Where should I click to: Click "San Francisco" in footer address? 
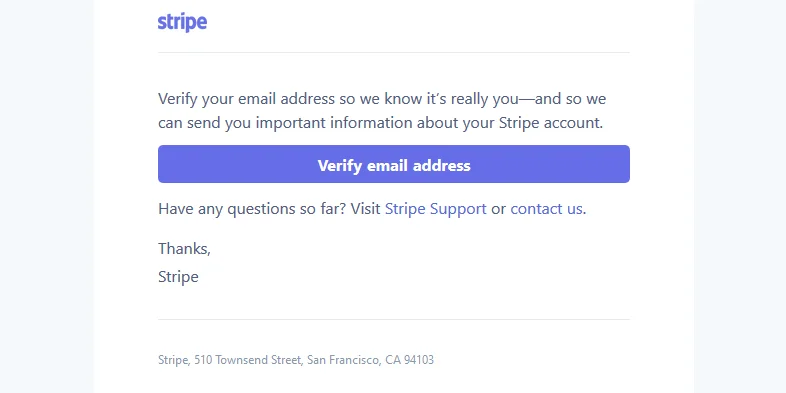pyautogui.click(x=343, y=360)
